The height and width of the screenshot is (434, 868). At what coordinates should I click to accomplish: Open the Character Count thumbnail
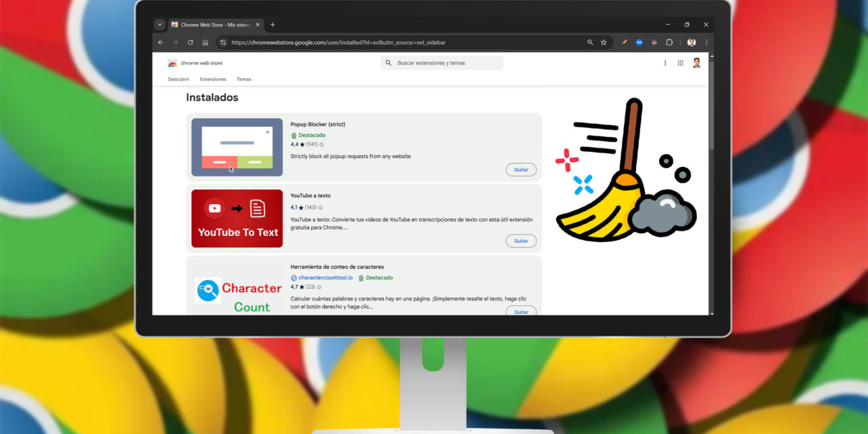(x=237, y=290)
